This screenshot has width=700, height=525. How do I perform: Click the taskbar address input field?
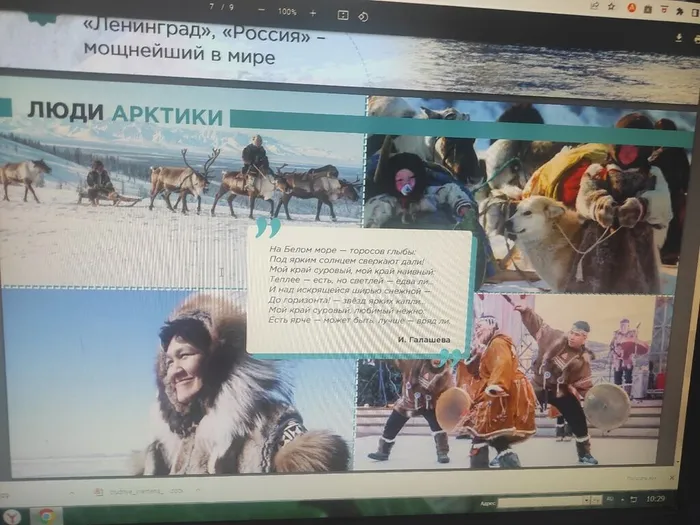click(x=541, y=500)
